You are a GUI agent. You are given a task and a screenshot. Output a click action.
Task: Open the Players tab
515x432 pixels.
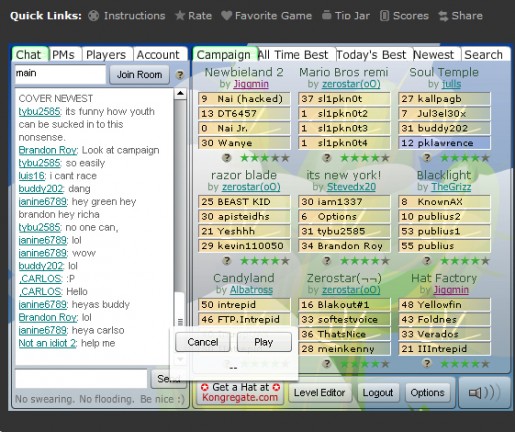coord(106,54)
